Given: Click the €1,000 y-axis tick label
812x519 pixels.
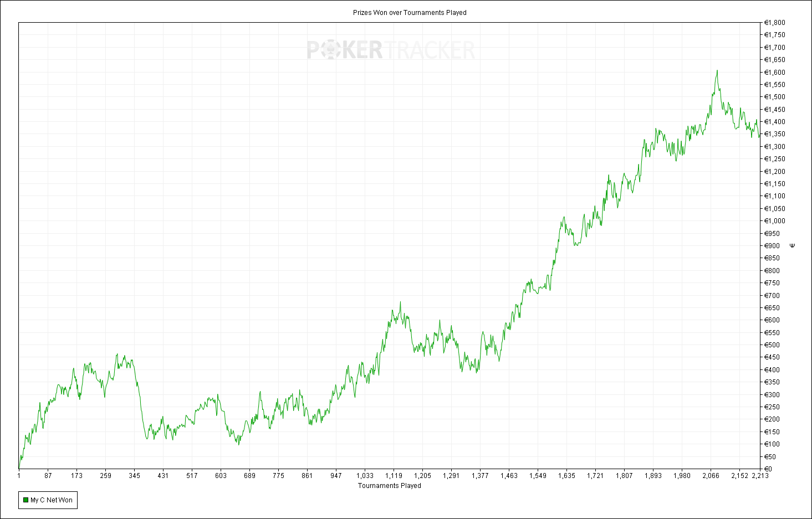Looking at the screenshot, I should point(774,221).
